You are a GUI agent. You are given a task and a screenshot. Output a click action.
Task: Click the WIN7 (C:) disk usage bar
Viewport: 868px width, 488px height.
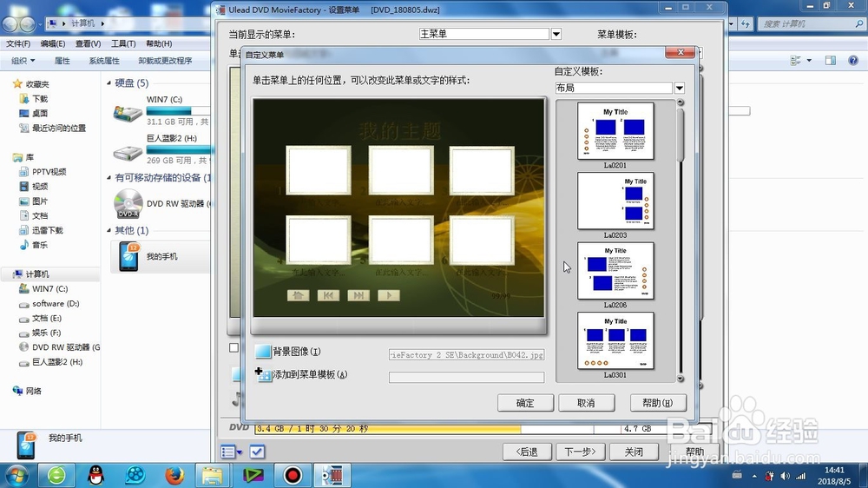[178, 111]
